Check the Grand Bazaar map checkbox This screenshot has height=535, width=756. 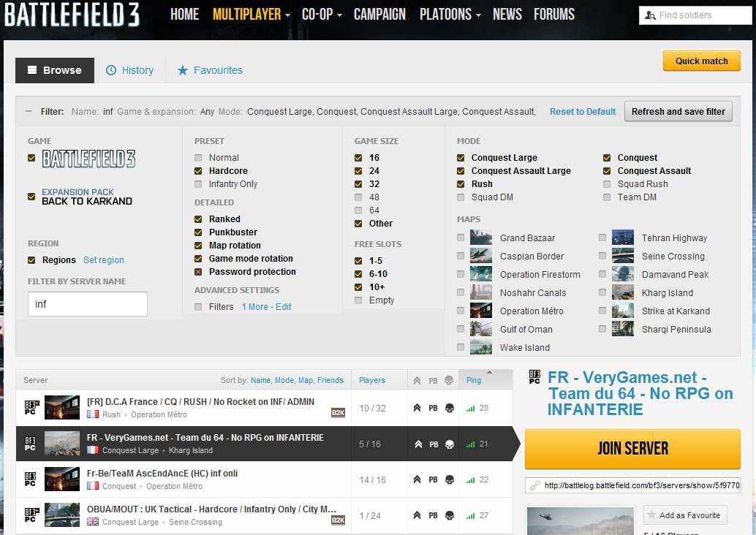[461, 238]
